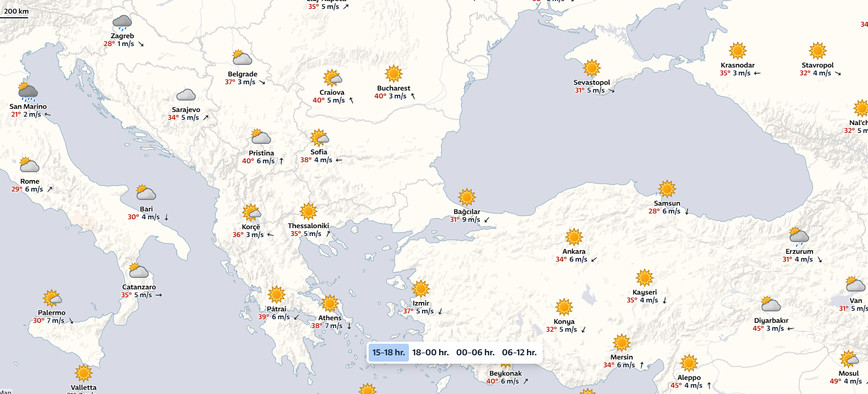Click the sun icon above Mersin
Viewport: 868px width, 394px height.
coord(622,343)
